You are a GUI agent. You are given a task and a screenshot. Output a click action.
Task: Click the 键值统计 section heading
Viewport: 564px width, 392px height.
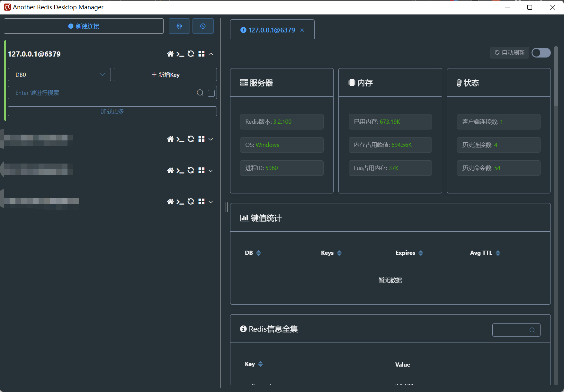coord(261,218)
